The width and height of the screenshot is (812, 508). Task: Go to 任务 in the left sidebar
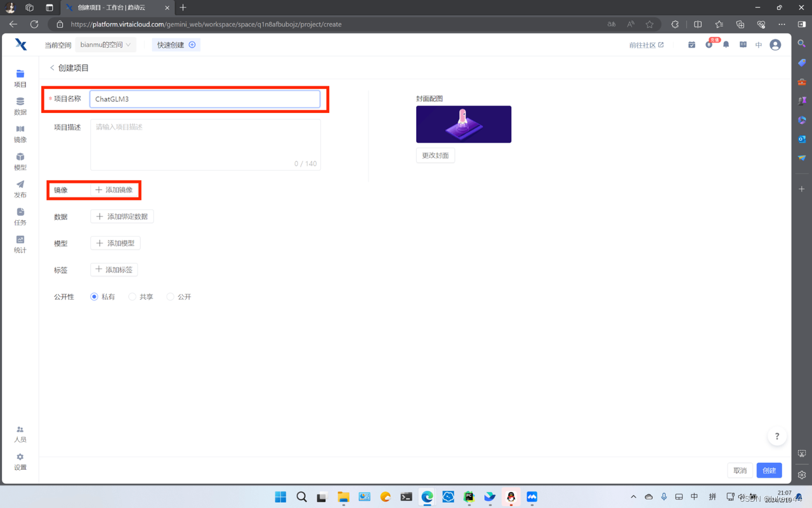(x=20, y=217)
